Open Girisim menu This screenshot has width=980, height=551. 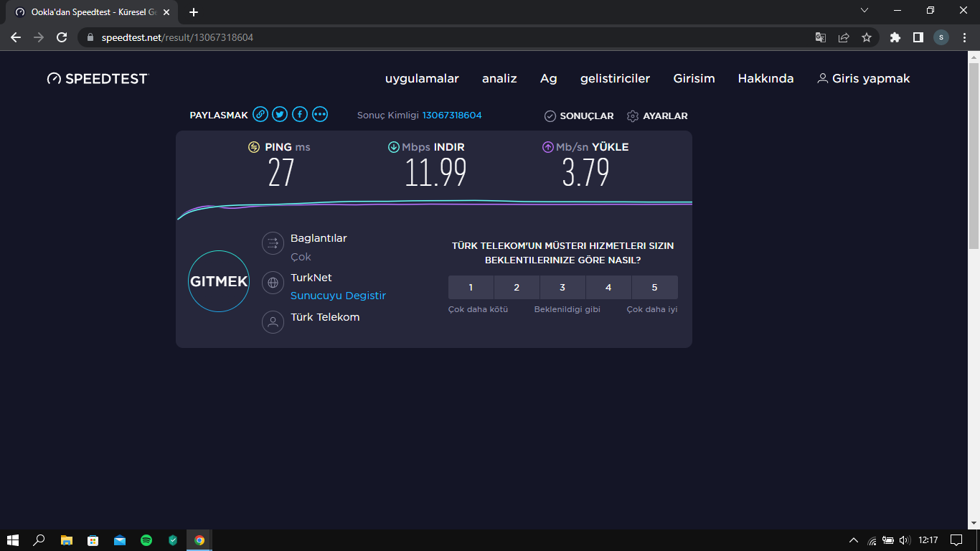tap(694, 79)
